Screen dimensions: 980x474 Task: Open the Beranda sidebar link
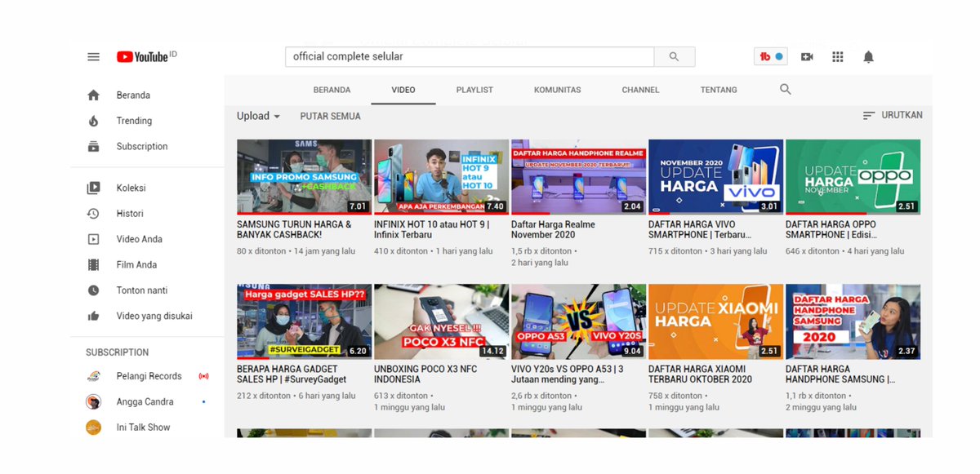pyautogui.click(x=133, y=95)
